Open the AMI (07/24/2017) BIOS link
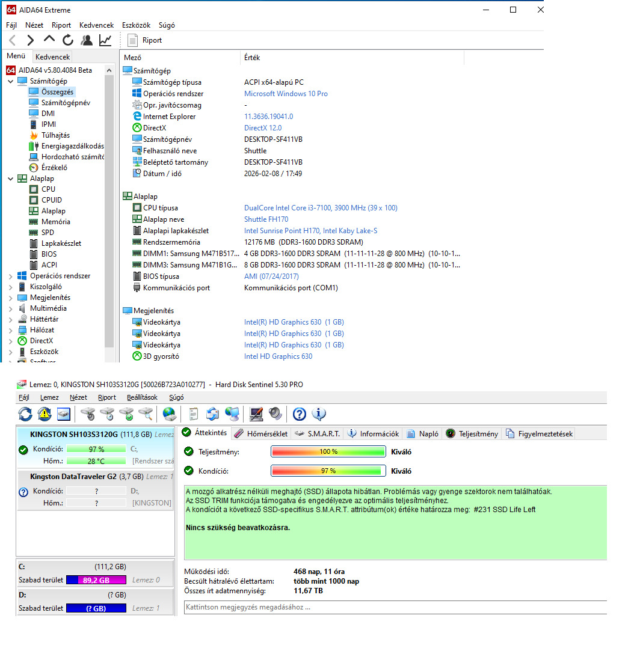Viewport: 634px width, 672px height. click(271, 276)
